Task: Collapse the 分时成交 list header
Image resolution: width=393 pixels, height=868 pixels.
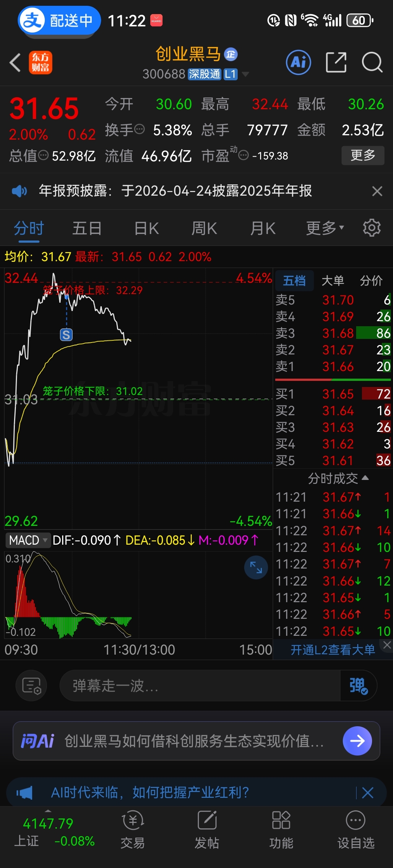Action: pos(338,478)
